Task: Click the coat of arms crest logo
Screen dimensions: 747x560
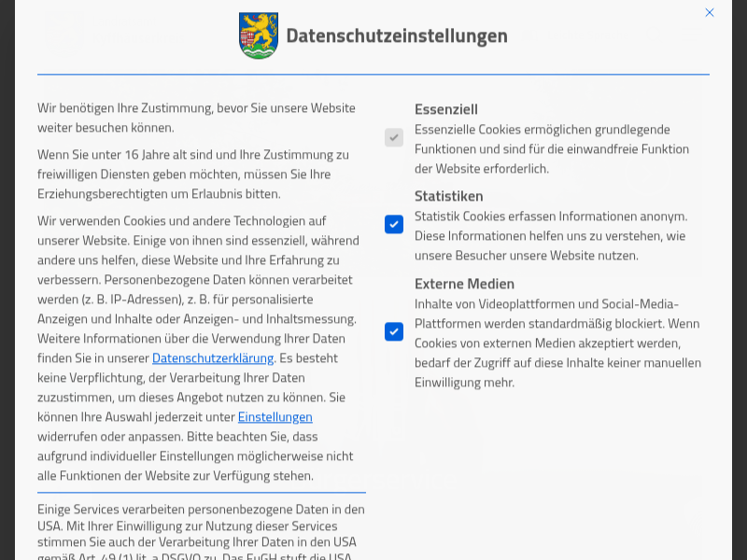Action: pyautogui.click(x=259, y=35)
